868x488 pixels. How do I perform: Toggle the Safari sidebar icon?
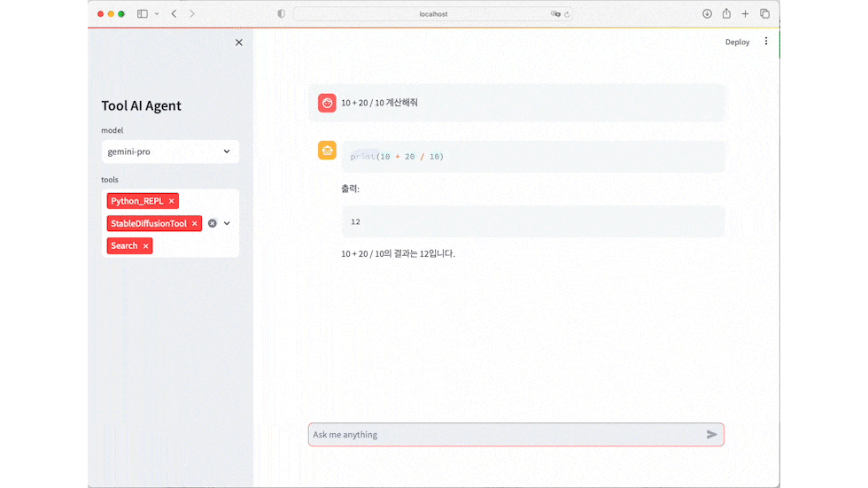coord(143,14)
